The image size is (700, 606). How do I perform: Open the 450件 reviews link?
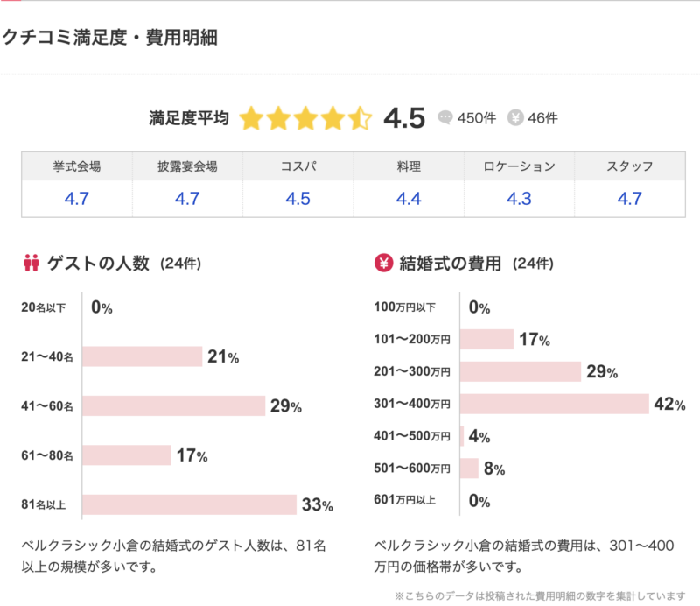pyautogui.click(x=477, y=118)
